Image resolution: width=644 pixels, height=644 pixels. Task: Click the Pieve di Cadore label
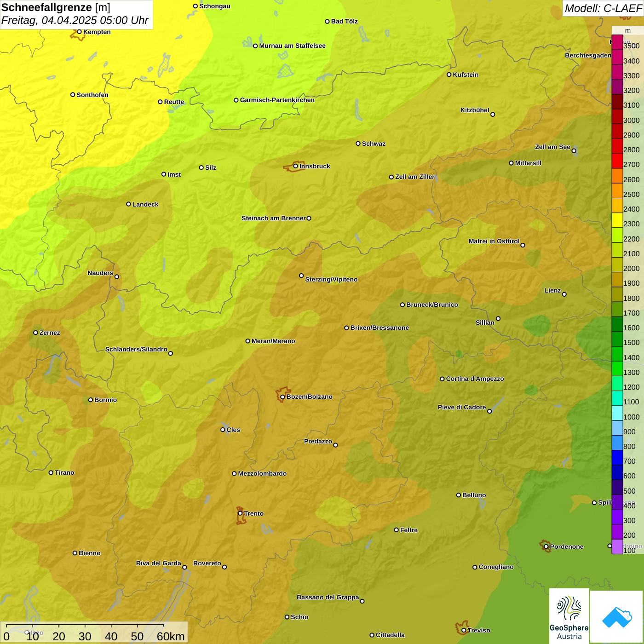point(462,408)
